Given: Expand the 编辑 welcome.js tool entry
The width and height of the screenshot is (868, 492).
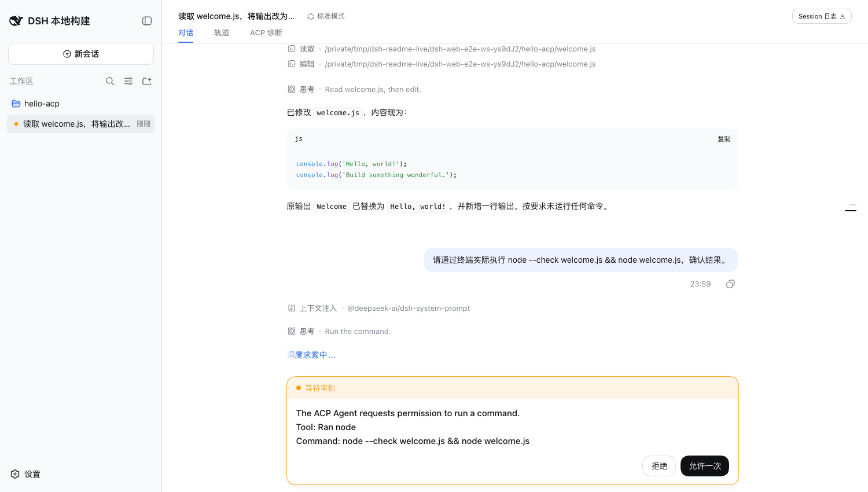Looking at the screenshot, I should coord(442,64).
